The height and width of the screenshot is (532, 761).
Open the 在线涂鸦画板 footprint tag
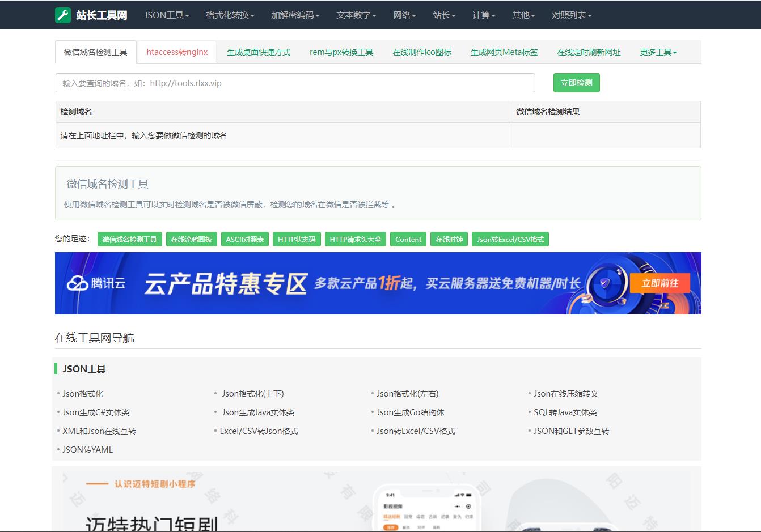pos(192,239)
